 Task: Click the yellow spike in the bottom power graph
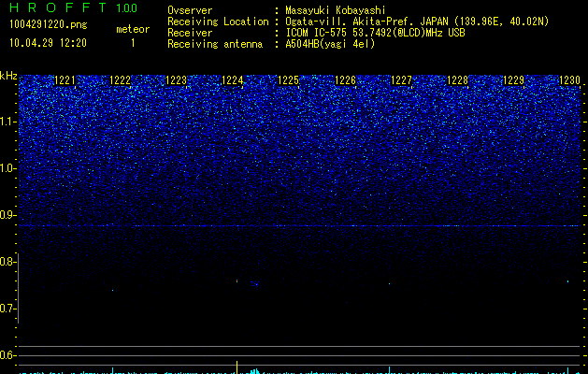click(x=237, y=367)
